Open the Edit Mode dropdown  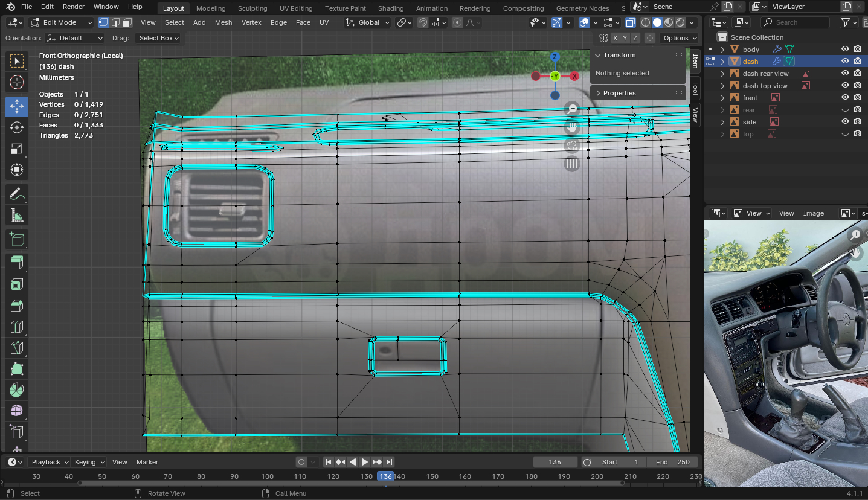pyautogui.click(x=61, y=22)
